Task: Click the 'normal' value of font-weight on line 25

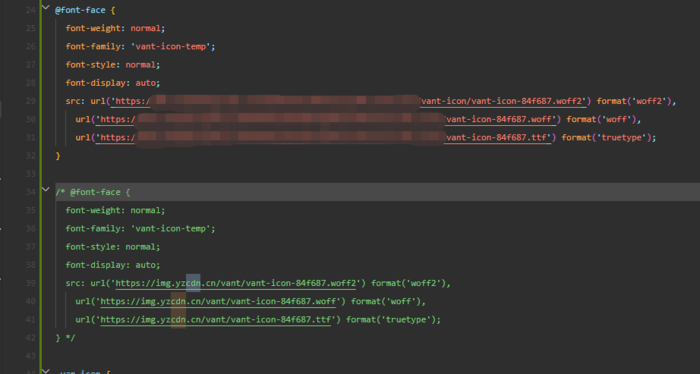Action: point(145,29)
